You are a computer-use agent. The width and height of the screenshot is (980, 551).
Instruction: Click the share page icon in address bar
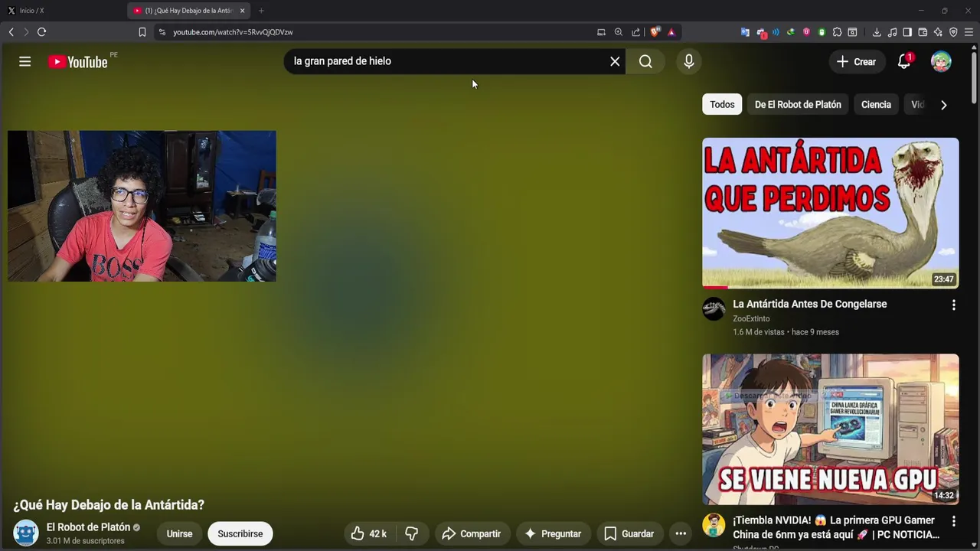[x=635, y=32]
